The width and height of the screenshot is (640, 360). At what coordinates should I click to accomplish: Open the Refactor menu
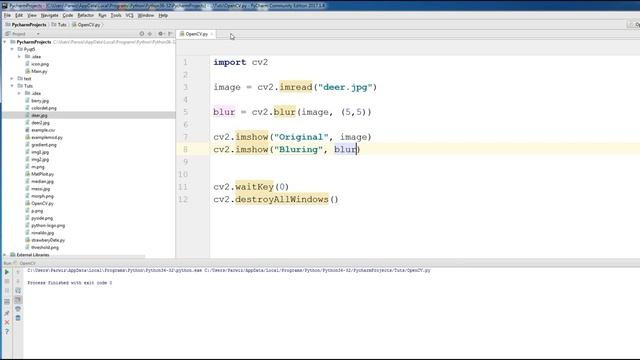(x=86, y=16)
